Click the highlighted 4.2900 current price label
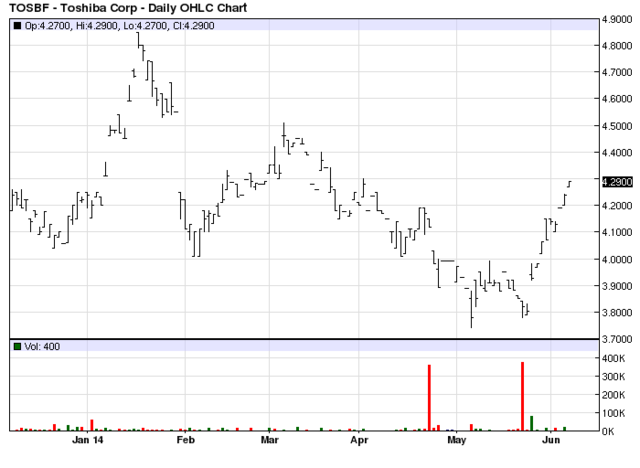The height and width of the screenshot is (468, 640). [x=617, y=182]
